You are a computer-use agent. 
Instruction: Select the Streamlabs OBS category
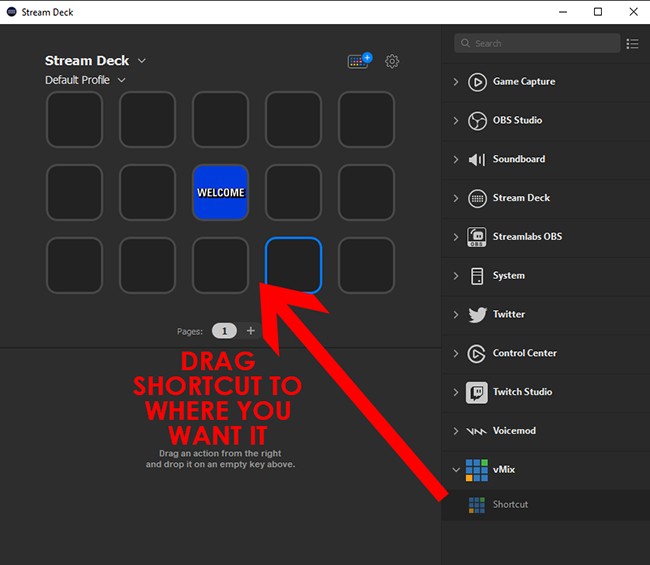pos(526,237)
